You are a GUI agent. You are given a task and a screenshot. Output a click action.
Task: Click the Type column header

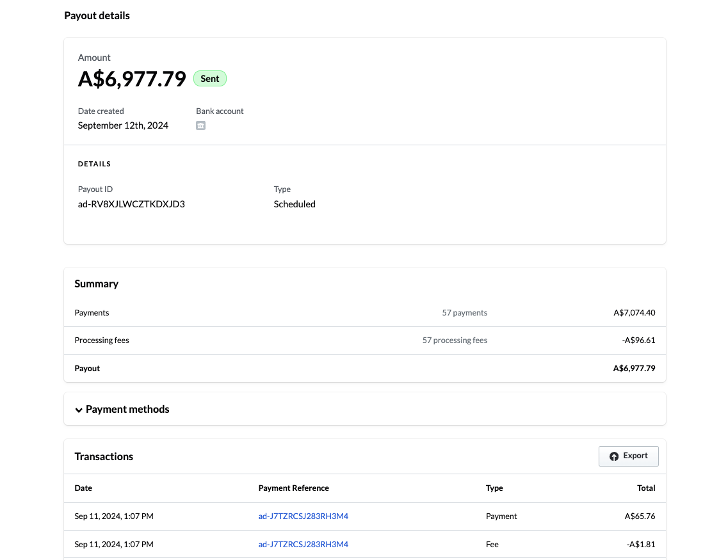[494, 488]
